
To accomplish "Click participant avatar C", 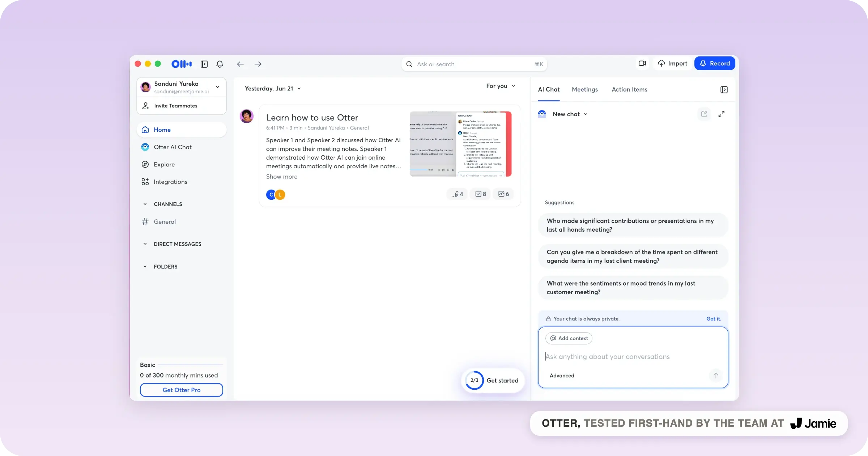I will pos(271,195).
